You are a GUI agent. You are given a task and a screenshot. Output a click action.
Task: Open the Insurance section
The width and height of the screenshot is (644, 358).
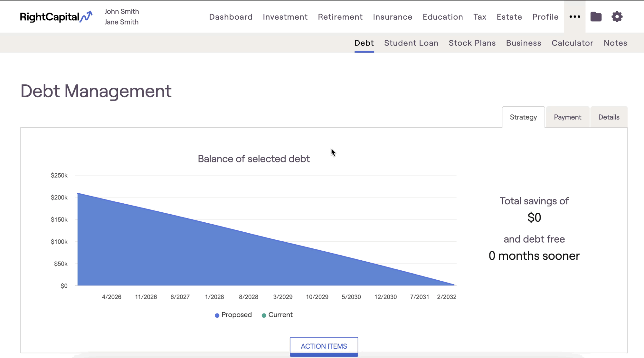coord(393,17)
